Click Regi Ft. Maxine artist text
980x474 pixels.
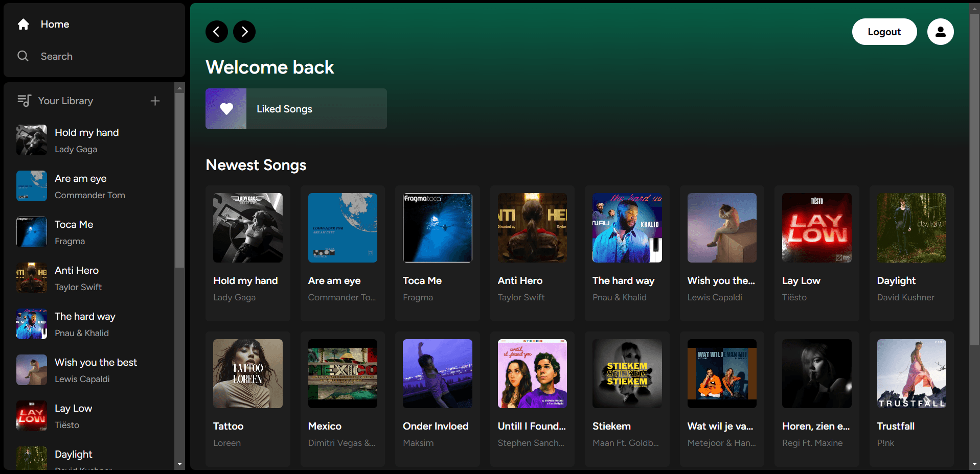812,443
